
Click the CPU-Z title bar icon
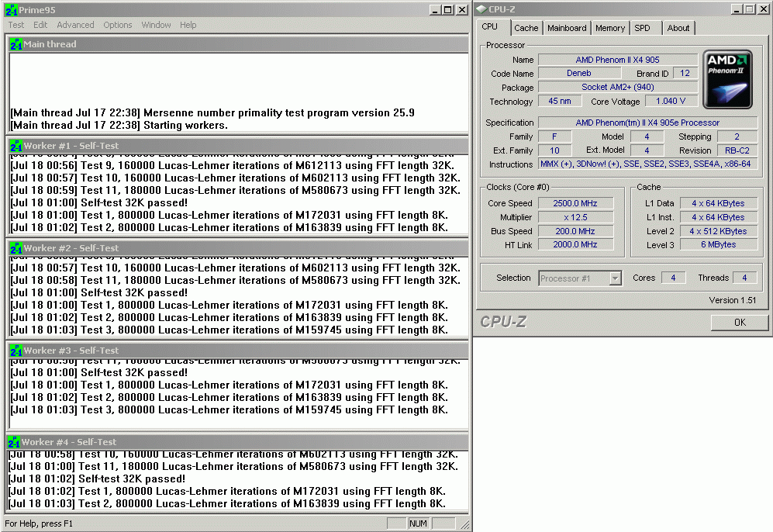481,9
